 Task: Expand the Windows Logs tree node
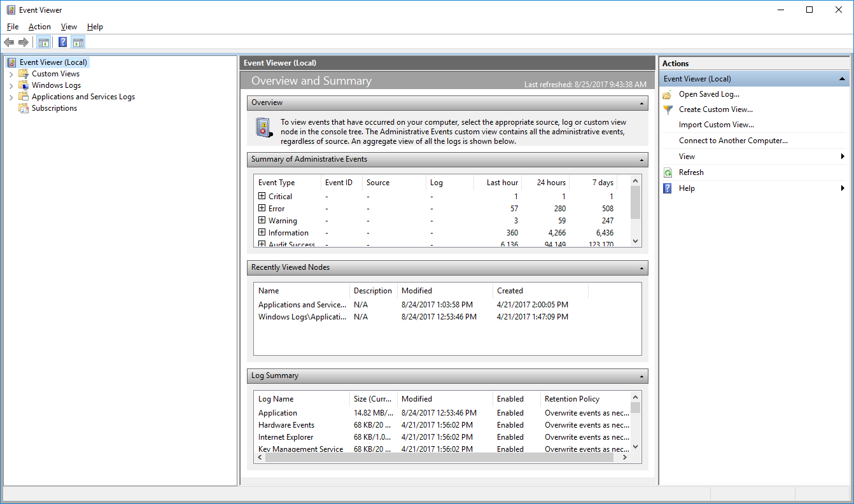tap(11, 86)
